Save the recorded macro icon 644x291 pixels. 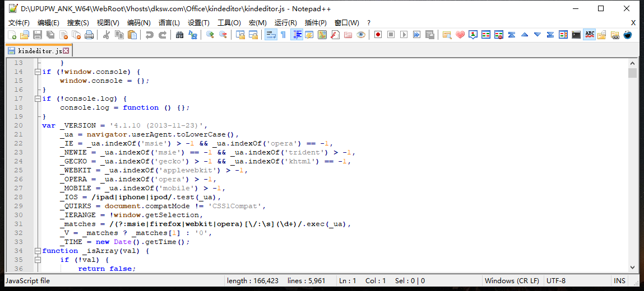429,35
